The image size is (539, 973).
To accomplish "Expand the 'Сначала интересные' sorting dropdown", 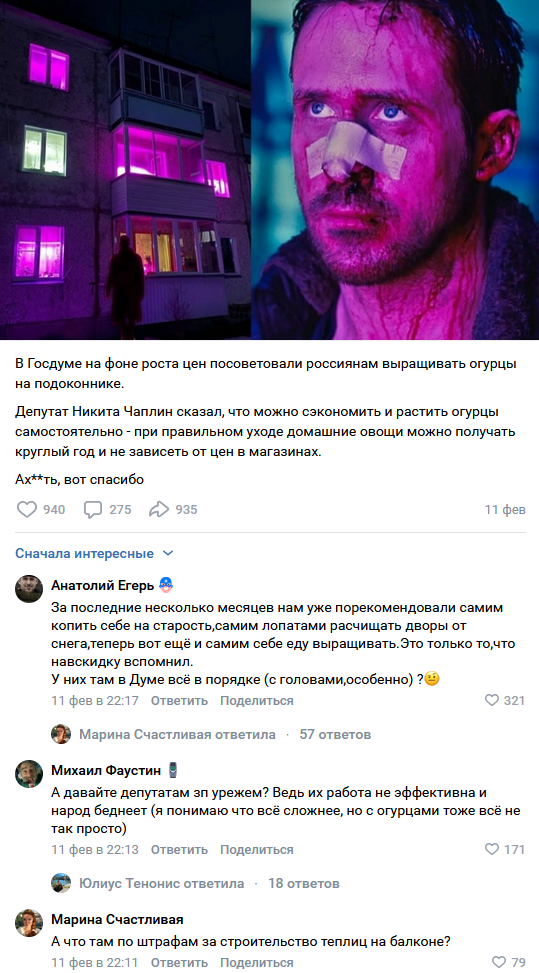I will (94, 553).
